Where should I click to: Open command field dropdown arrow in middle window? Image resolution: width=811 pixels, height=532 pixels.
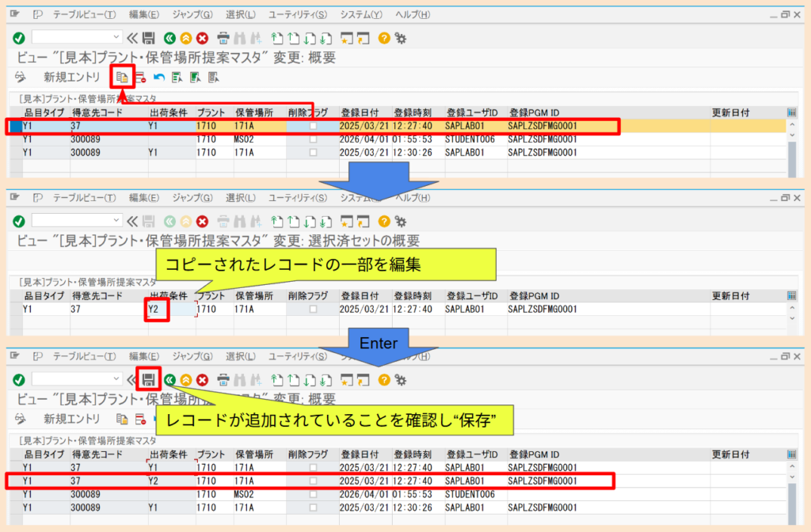pos(117,222)
